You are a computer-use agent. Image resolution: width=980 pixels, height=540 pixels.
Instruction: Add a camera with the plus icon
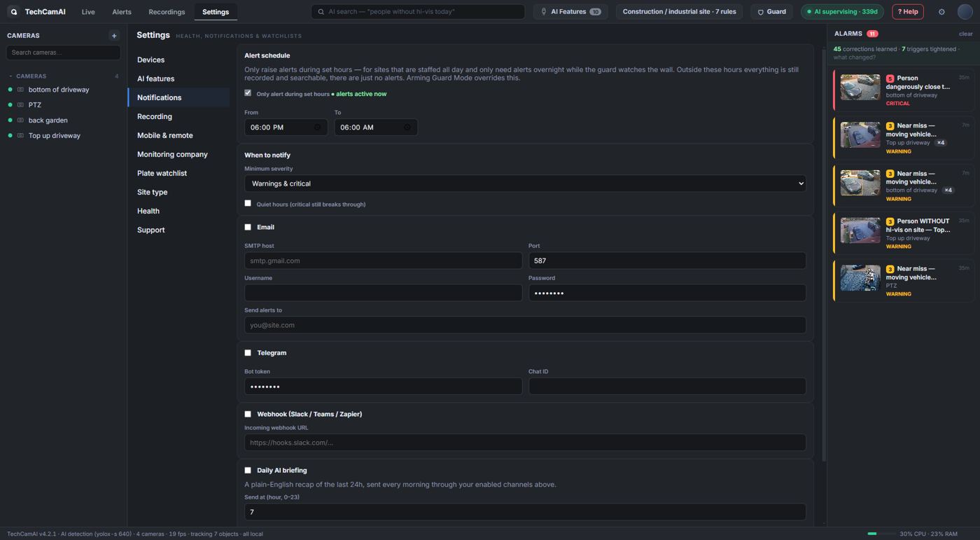coord(114,36)
